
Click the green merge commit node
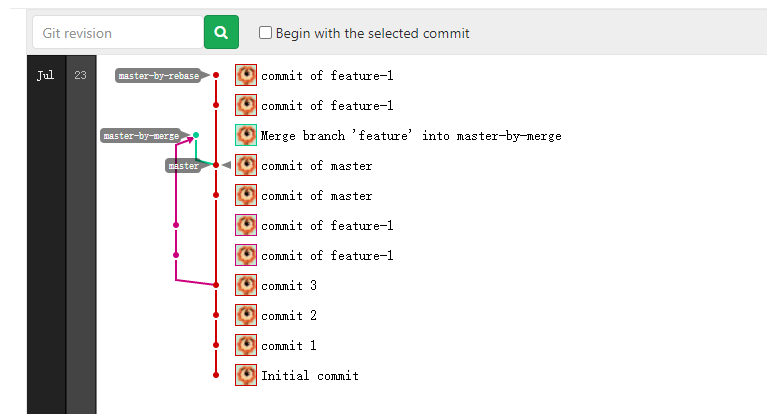coord(196,135)
